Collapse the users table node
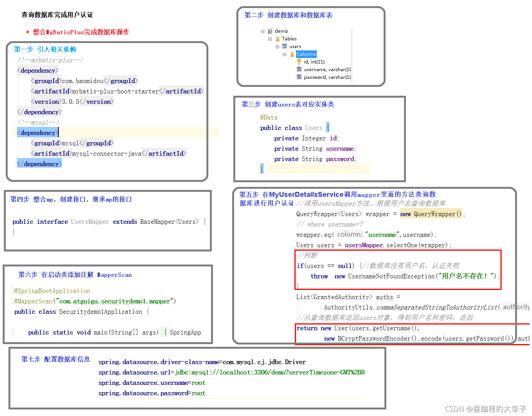 (277, 47)
